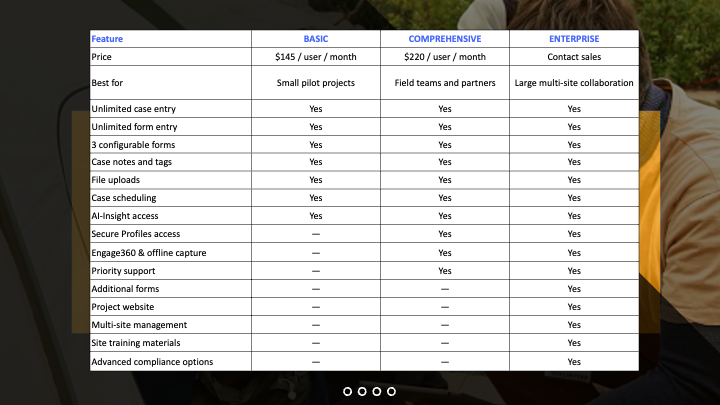The image size is (720, 405).
Task: Click COMPREHENSIVE Yes for Engage360 & offline capture
Action: (x=445, y=253)
